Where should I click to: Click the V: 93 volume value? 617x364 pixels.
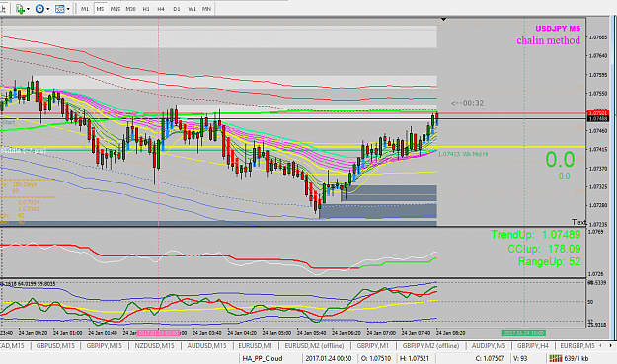(x=520, y=358)
